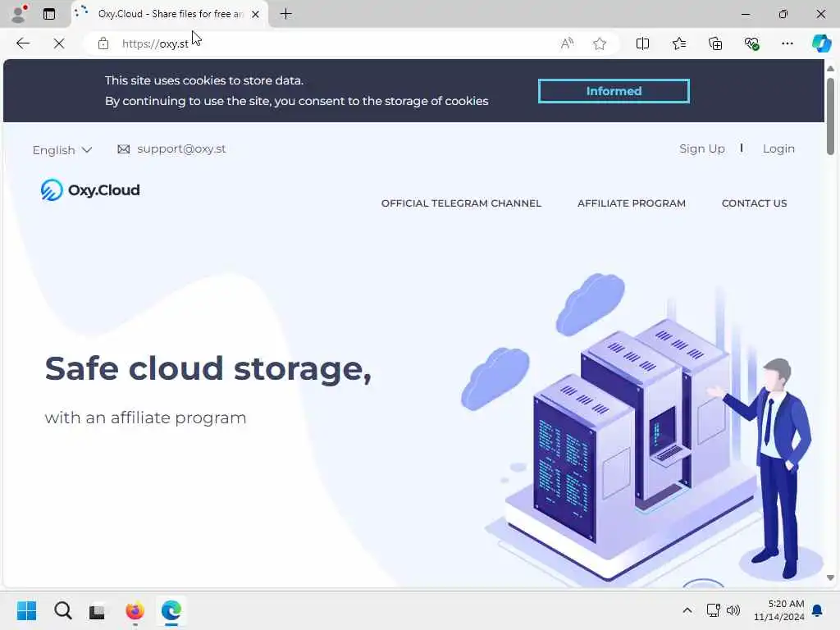Open the Copilot sidebar icon
Screen dimensions: 840x630
(821, 43)
